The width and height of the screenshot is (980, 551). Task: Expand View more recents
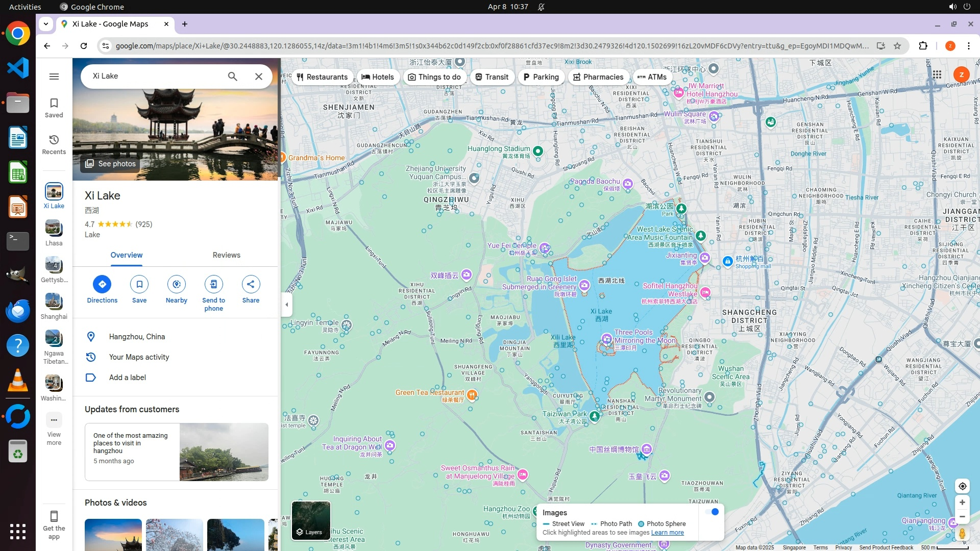54,420
